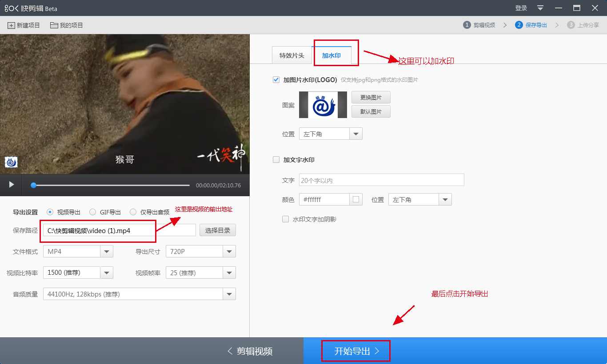The image size is (607, 364).
Task: Open the title bar dropdown menu triangle icon
Action: point(540,8)
